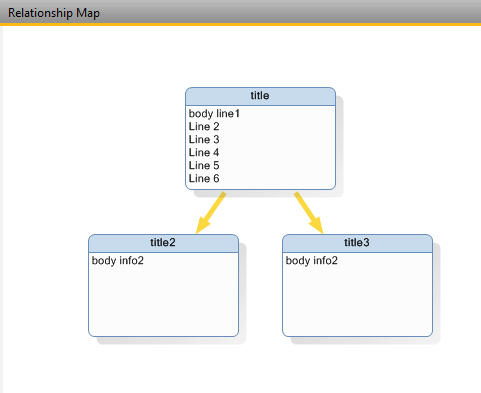Image resolution: width=481 pixels, height=393 pixels.
Task: Select the "title2" node header
Action: click(163, 243)
